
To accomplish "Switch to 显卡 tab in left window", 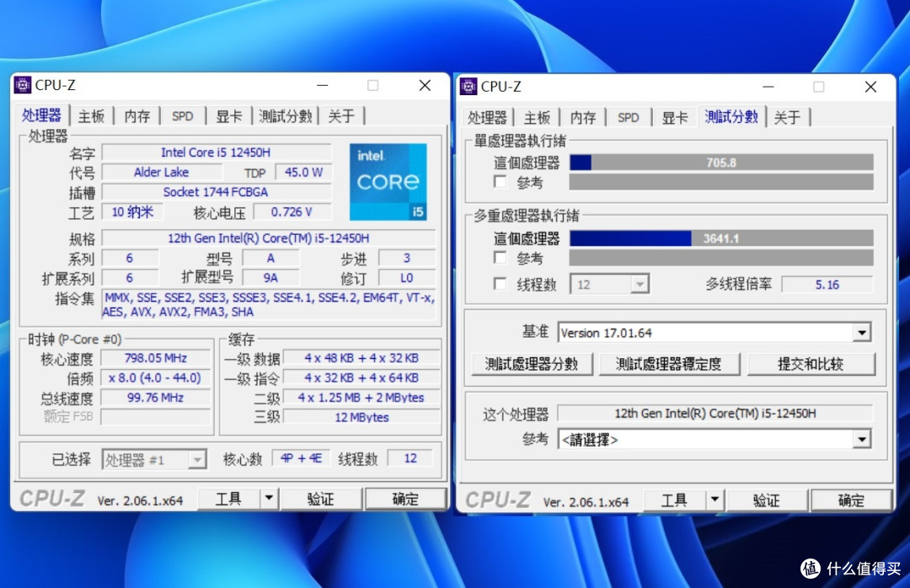I will [229, 116].
